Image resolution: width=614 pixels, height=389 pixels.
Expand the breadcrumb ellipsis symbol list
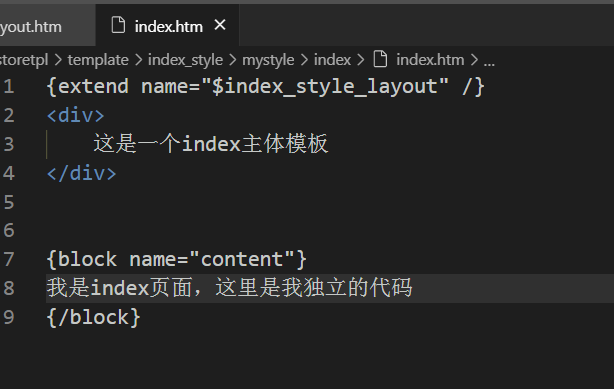[489, 62]
